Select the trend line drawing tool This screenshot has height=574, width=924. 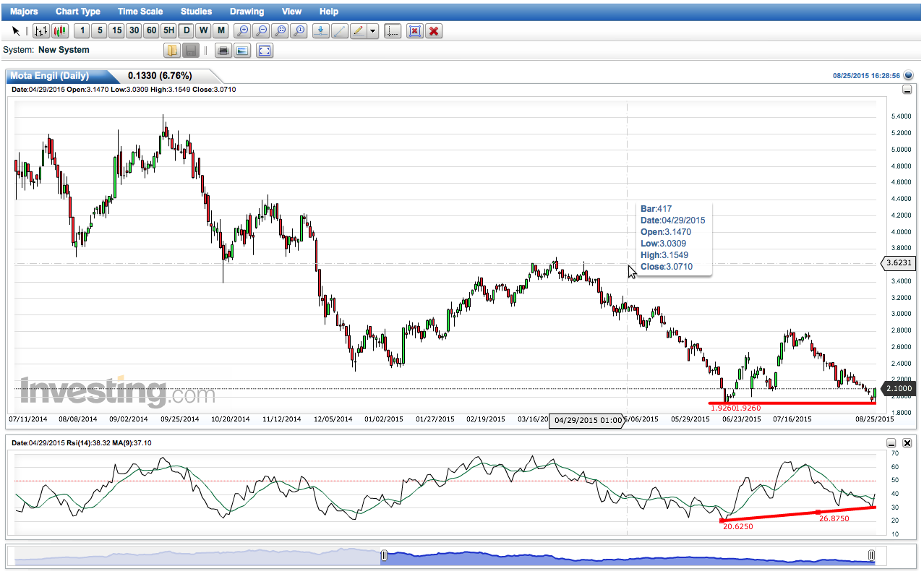[x=339, y=31]
